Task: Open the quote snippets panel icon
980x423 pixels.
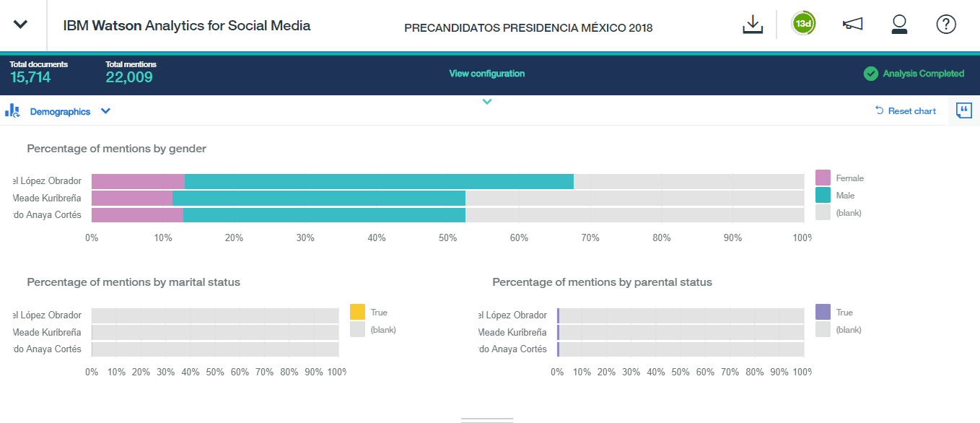Action: click(963, 110)
